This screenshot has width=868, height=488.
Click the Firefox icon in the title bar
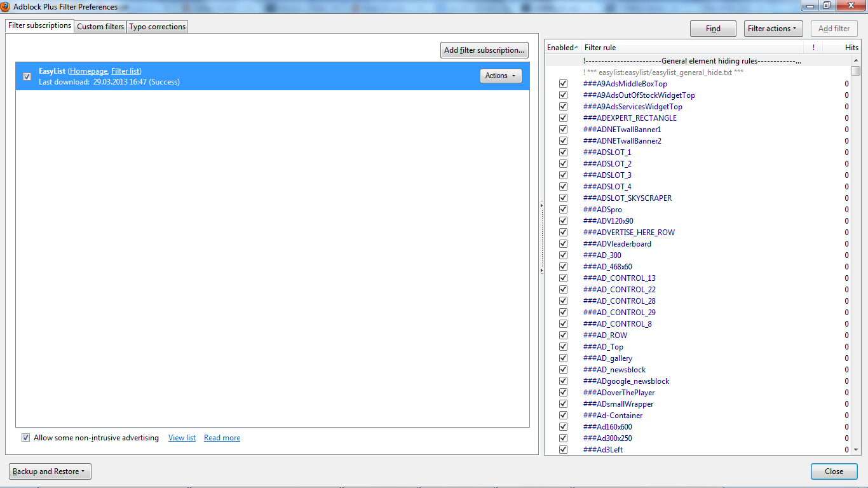pyautogui.click(x=5, y=6)
